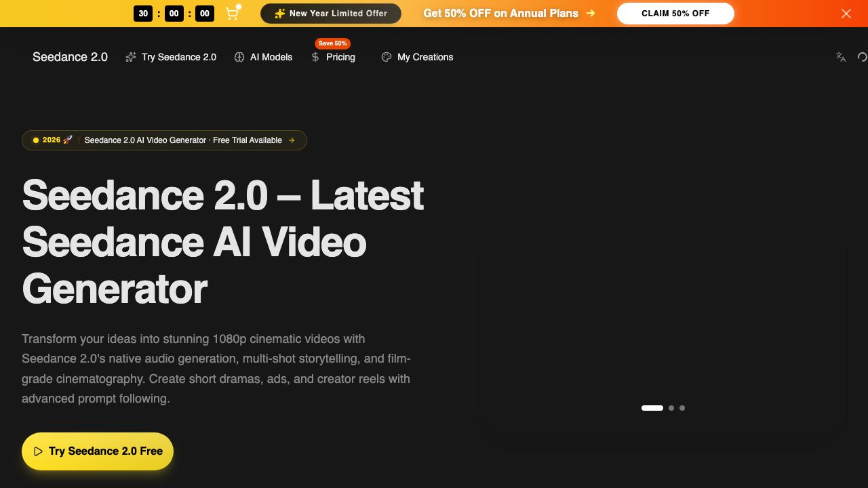Click the AI Models brain icon
The width and height of the screenshot is (868, 488).
point(239,57)
